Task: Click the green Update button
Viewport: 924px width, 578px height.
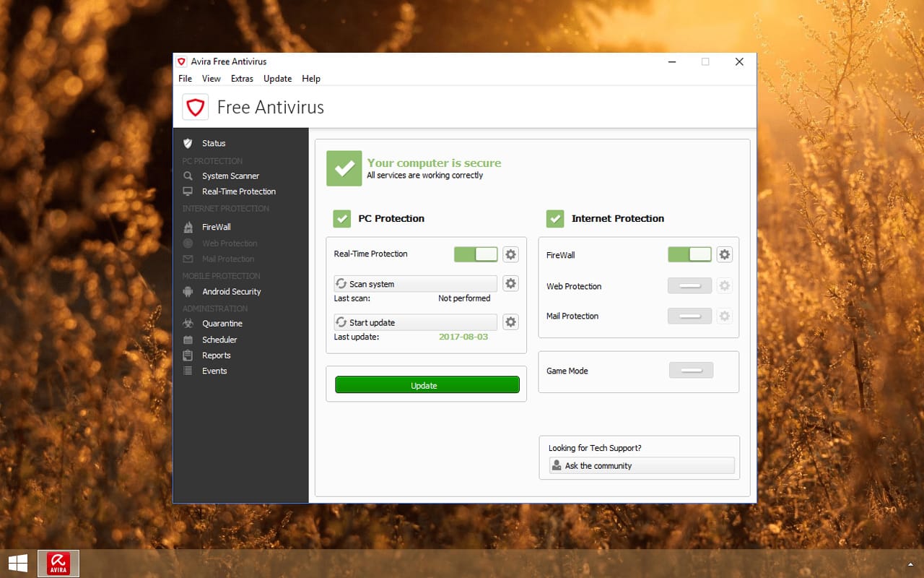Action: (x=427, y=385)
